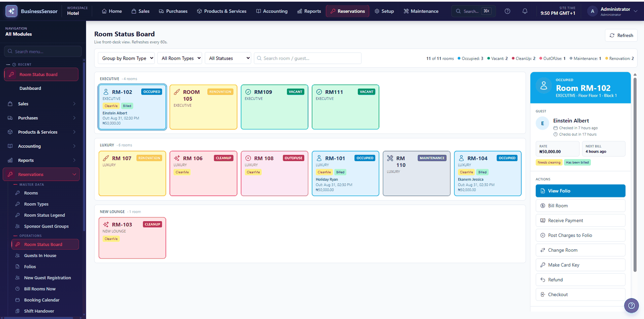Click the Refresh button
The height and width of the screenshot is (319, 644).
621,35
